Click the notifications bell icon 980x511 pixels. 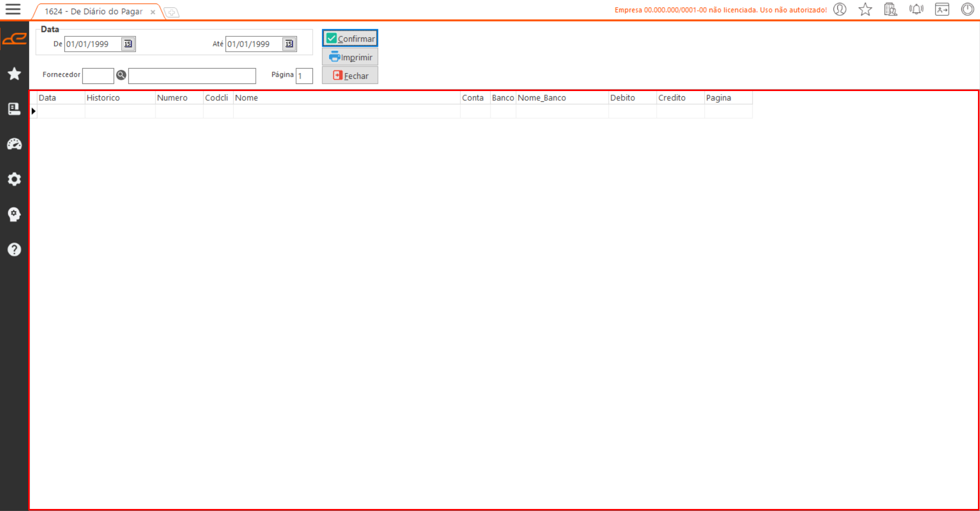(x=916, y=9)
